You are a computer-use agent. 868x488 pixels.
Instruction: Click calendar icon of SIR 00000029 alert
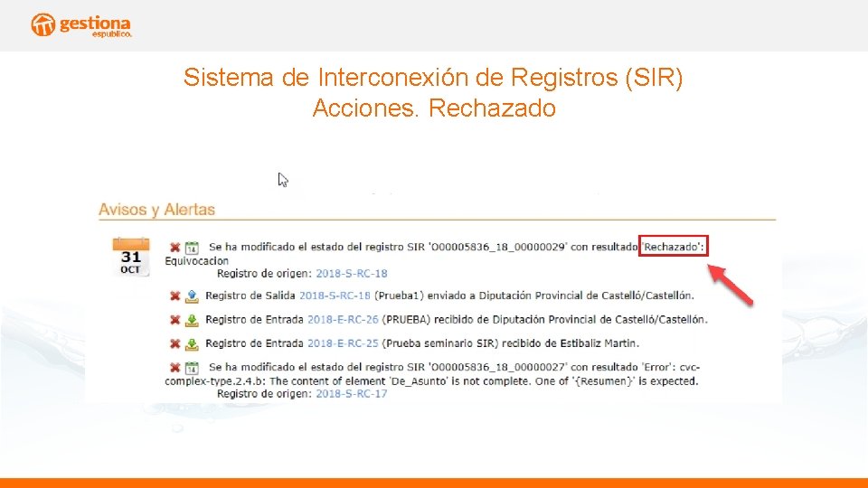(192, 248)
